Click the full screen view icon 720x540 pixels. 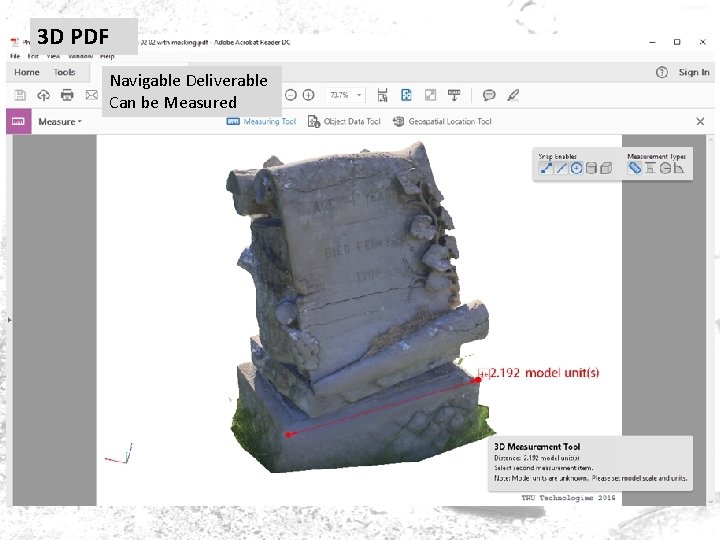pos(430,95)
